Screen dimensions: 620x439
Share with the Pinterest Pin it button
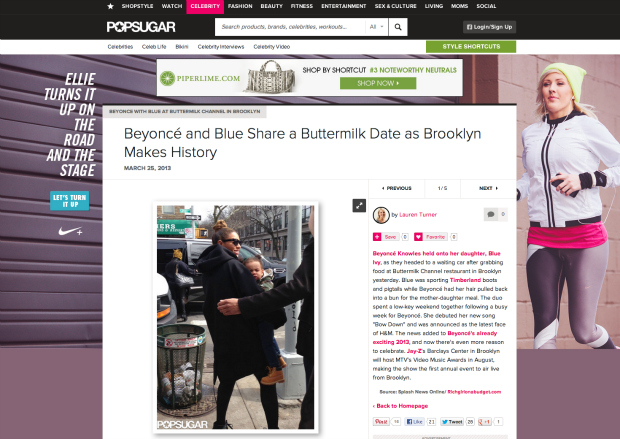click(x=381, y=422)
